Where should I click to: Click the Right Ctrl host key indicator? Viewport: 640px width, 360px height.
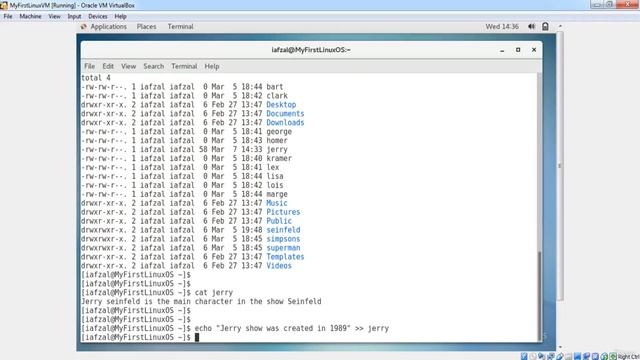[629, 357]
